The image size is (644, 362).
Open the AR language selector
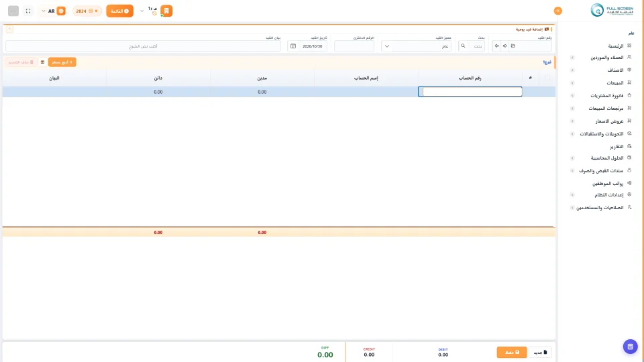click(x=52, y=11)
